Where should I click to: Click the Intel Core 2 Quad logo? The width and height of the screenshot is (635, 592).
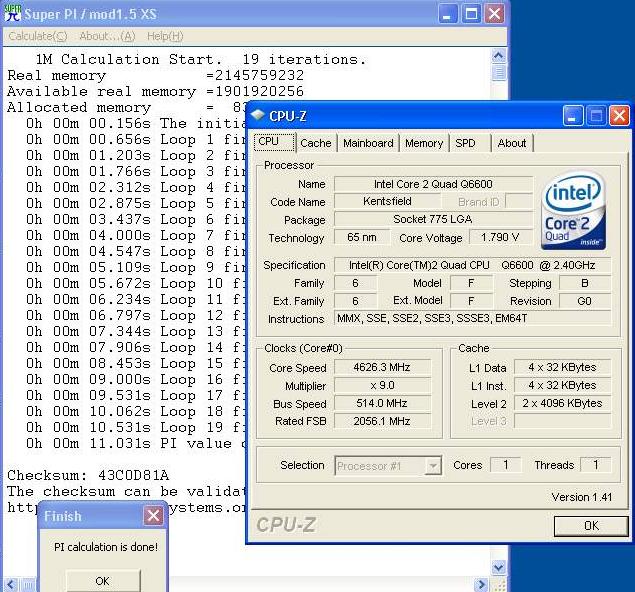573,210
